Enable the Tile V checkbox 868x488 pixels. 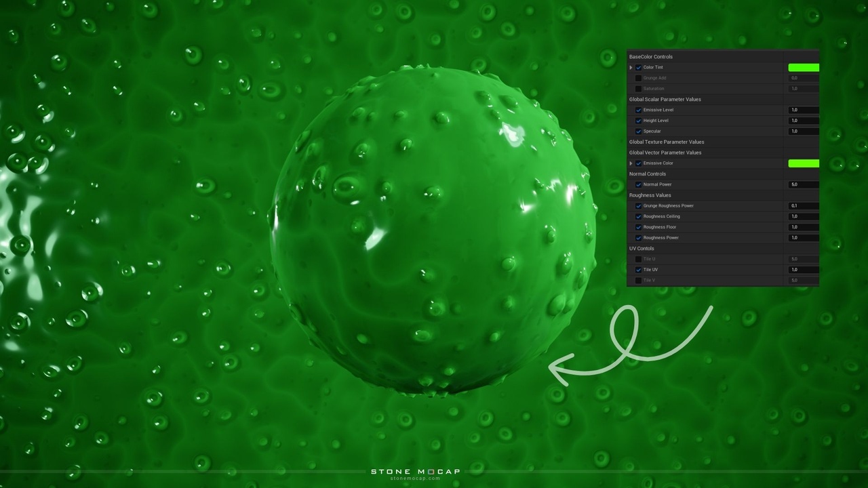tap(638, 280)
